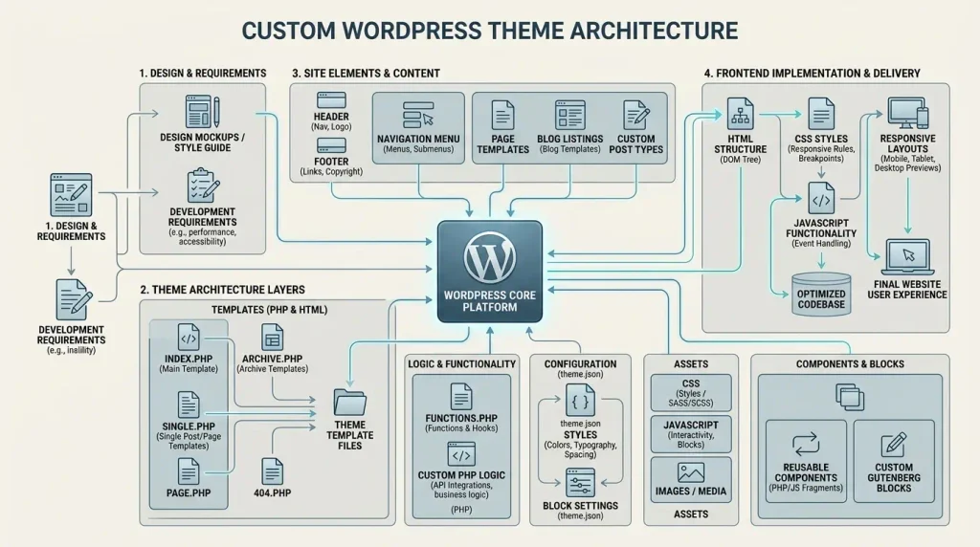Click the '(Functions & Hooks)' caption
Viewport: 980px width, 547px height.
pos(461,428)
